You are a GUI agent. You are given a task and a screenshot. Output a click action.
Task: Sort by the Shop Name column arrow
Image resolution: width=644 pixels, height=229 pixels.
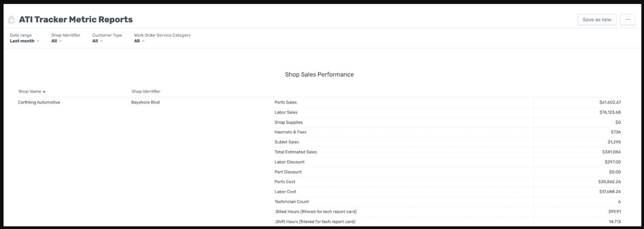(44, 92)
